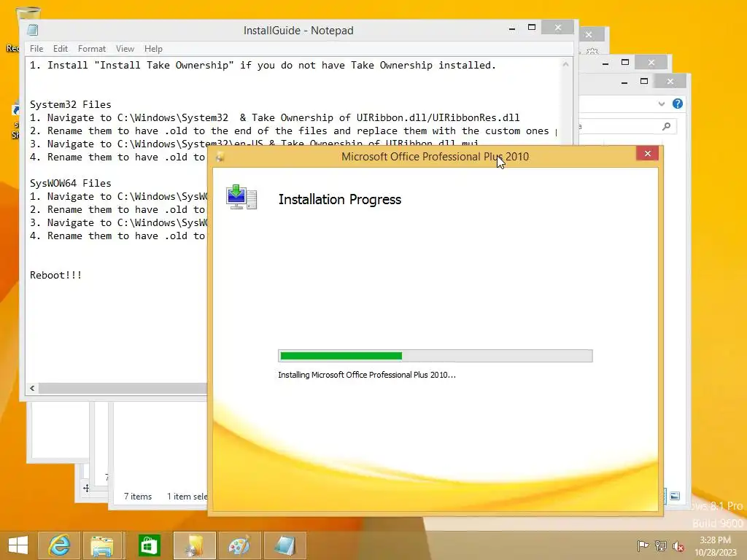Click the 'System32 Files' heading in Notepad

(71, 105)
